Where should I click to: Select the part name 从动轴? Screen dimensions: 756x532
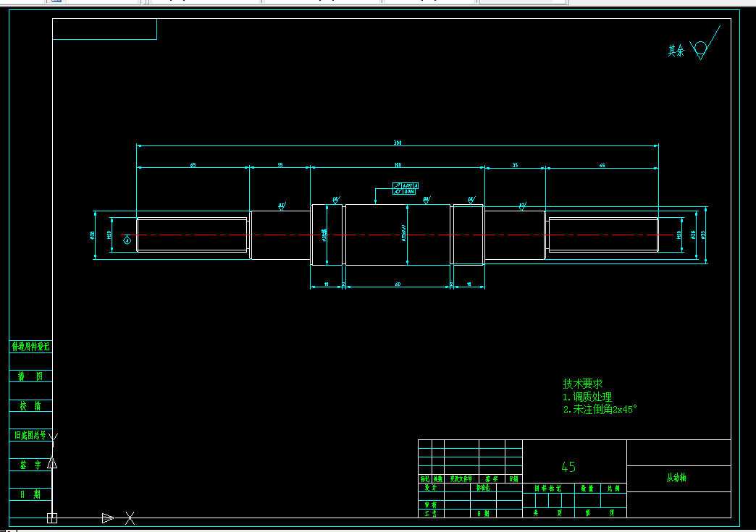tap(676, 478)
